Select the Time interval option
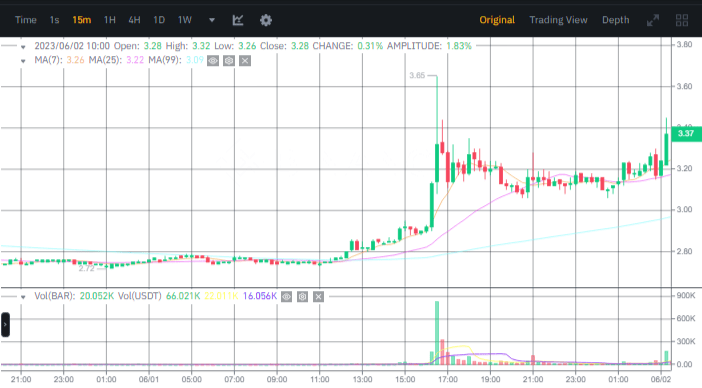 pos(26,20)
